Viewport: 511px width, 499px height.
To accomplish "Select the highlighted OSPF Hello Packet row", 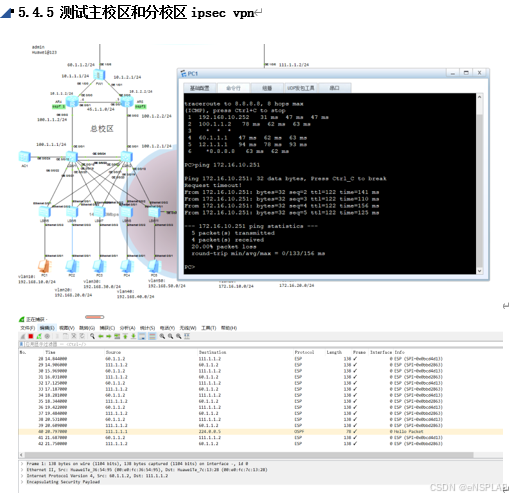I will pyautogui.click(x=261, y=431).
